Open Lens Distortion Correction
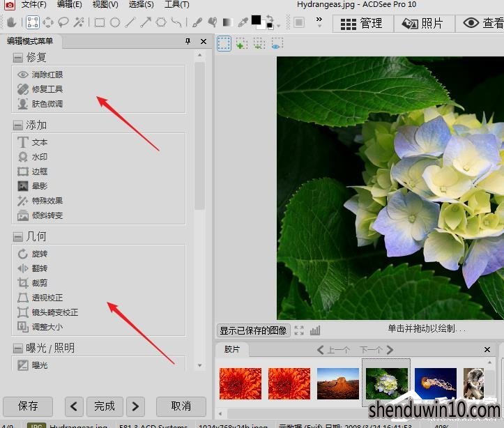The height and width of the screenshot is (428, 504). (48, 312)
